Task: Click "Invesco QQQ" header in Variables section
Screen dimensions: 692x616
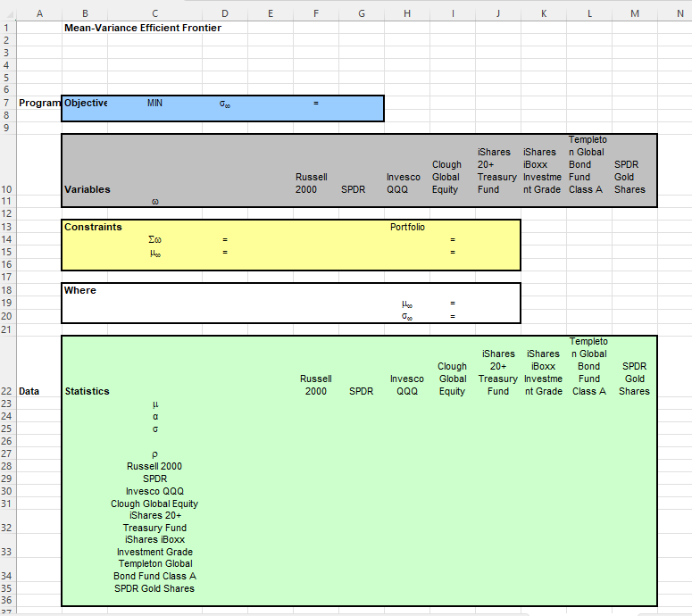Action: 404,183
